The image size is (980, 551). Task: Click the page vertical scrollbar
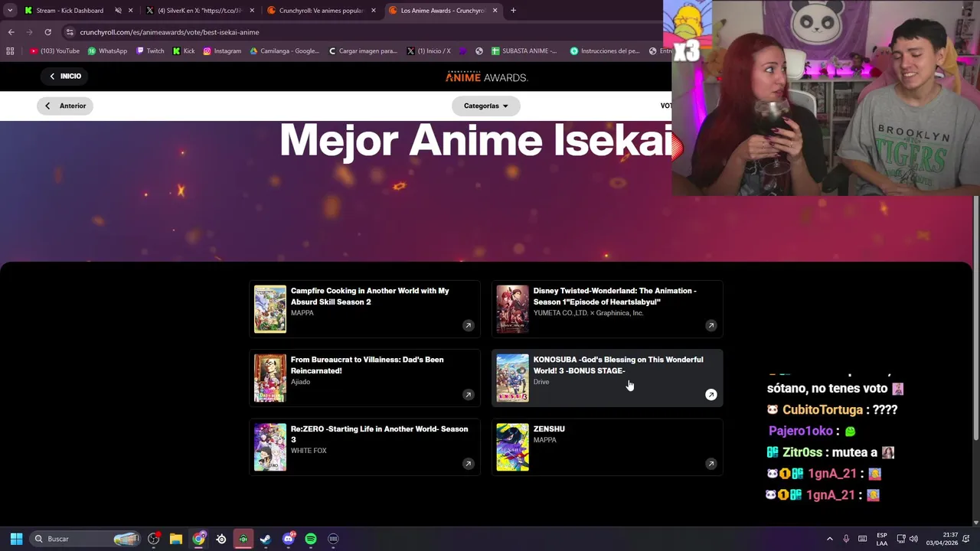point(976,318)
